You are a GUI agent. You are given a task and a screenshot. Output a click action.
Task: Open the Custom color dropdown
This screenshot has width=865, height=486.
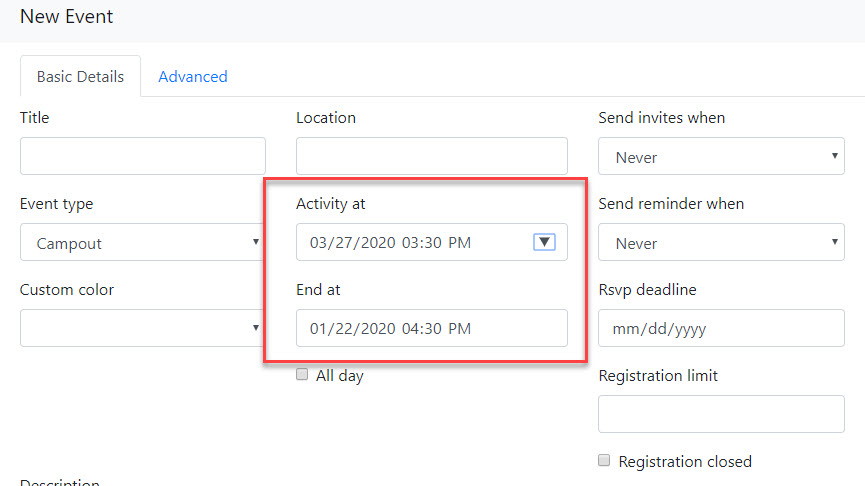click(x=142, y=328)
